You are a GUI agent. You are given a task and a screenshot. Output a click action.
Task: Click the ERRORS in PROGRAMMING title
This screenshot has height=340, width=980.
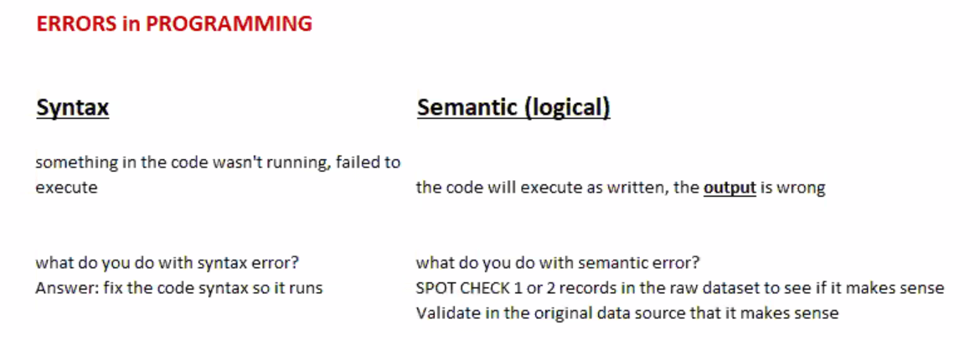[174, 23]
